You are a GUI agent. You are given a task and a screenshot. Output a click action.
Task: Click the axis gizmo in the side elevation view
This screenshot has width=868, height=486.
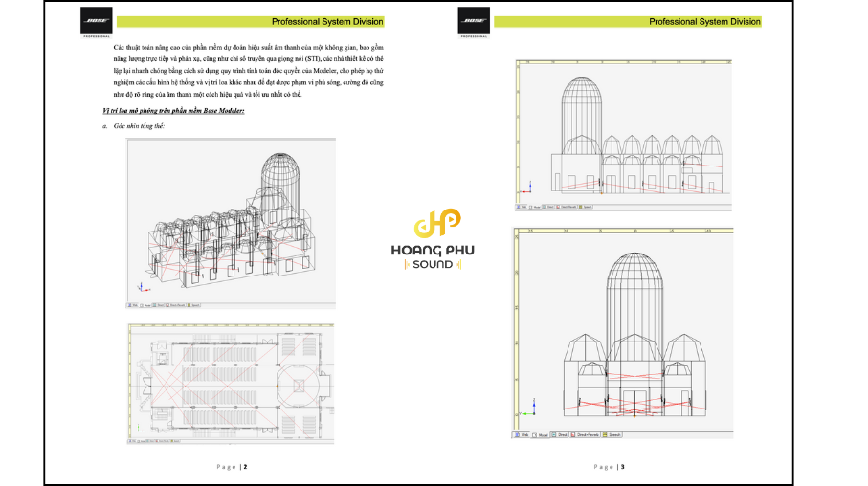[x=526, y=188]
